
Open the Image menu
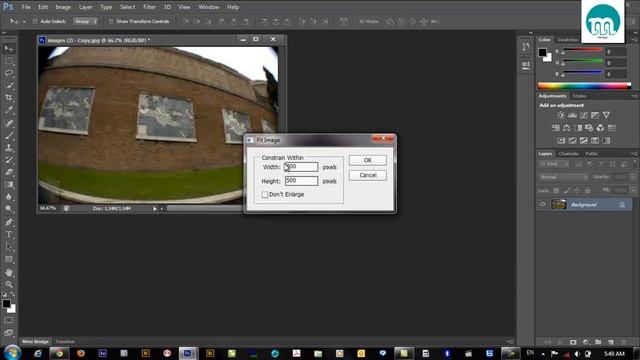63,7
